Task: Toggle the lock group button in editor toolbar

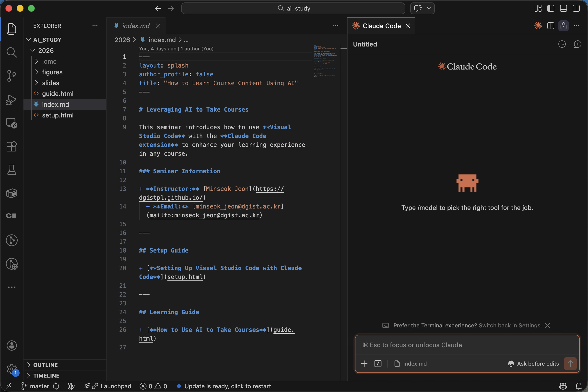Action: pyautogui.click(x=564, y=26)
